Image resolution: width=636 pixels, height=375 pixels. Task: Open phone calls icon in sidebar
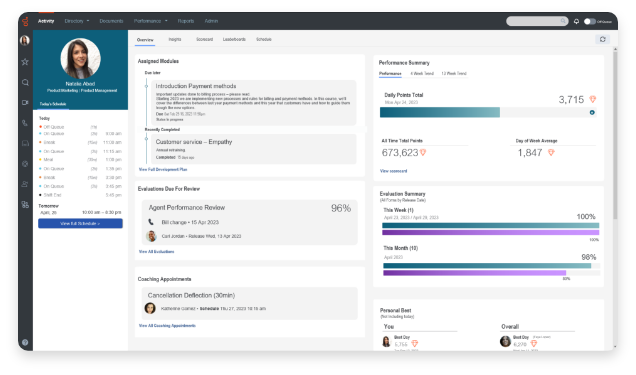(25, 123)
